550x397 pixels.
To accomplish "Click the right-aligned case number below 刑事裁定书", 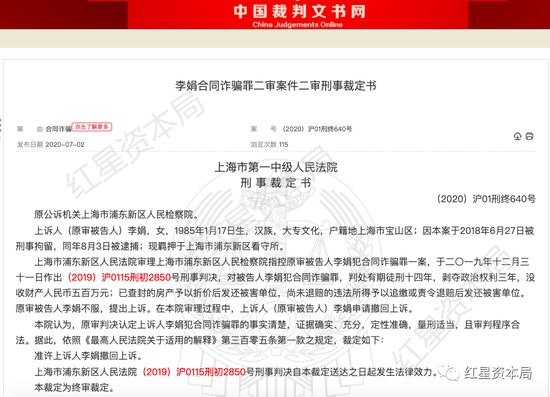I will [x=486, y=199].
